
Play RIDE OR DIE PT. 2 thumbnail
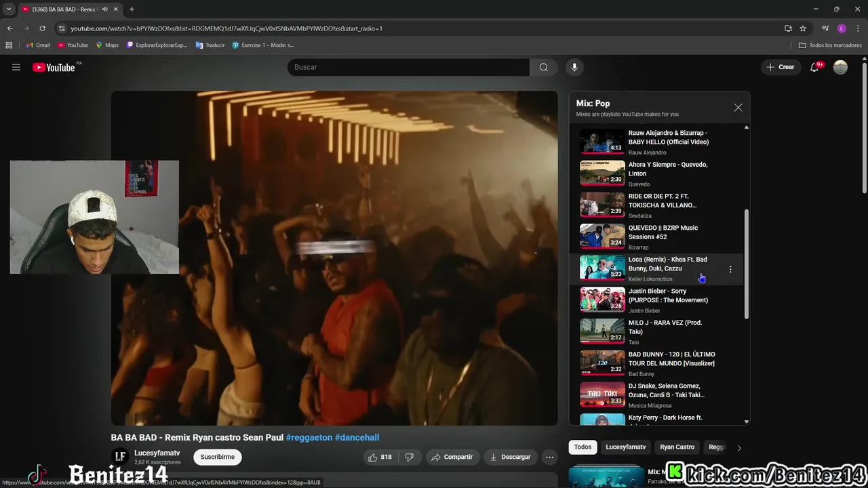pyautogui.click(x=602, y=205)
